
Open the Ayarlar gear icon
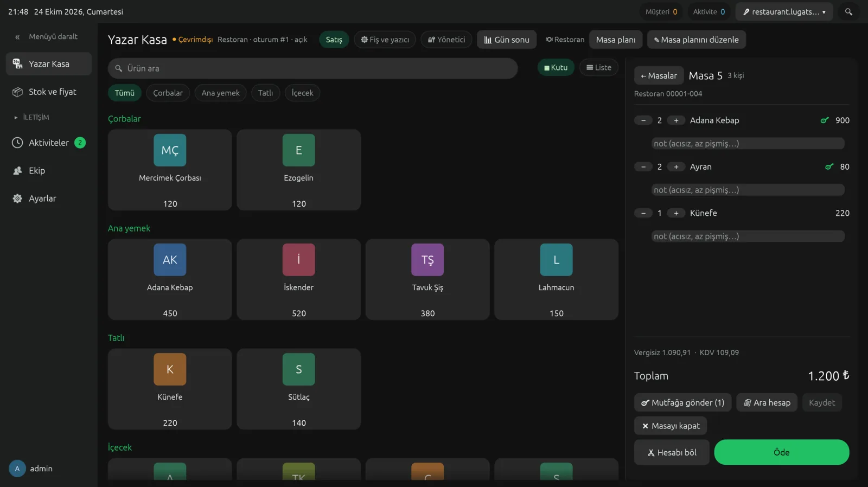coord(17,198)
